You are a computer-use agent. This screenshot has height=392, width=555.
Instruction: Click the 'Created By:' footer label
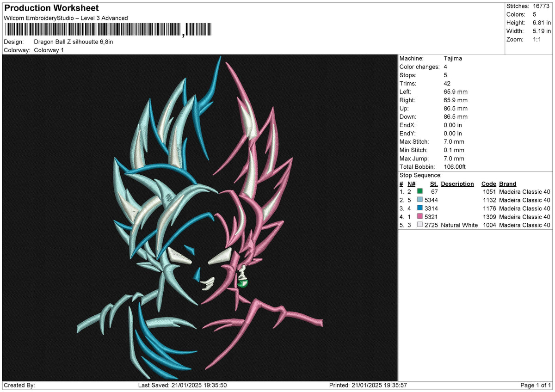tap(19, 385)
